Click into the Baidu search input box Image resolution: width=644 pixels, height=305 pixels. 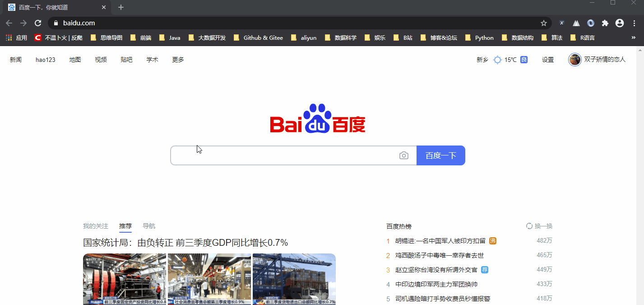point(293,155)
